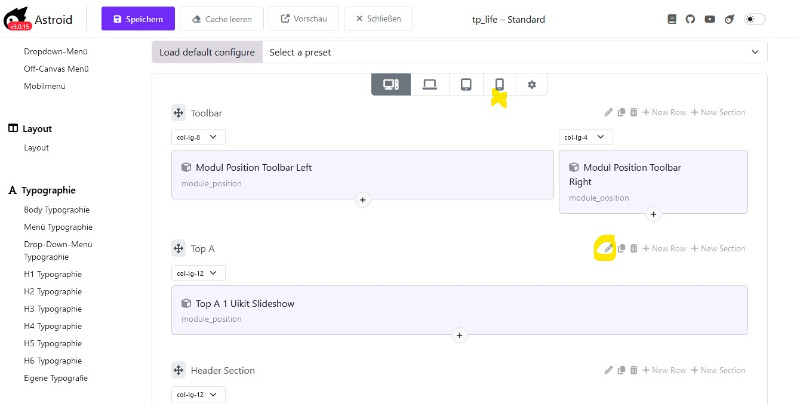The width and height of the screenshot is (799, 405).
Task: Open Dropdown-Menü sidebar item
Action: [56, 51]
